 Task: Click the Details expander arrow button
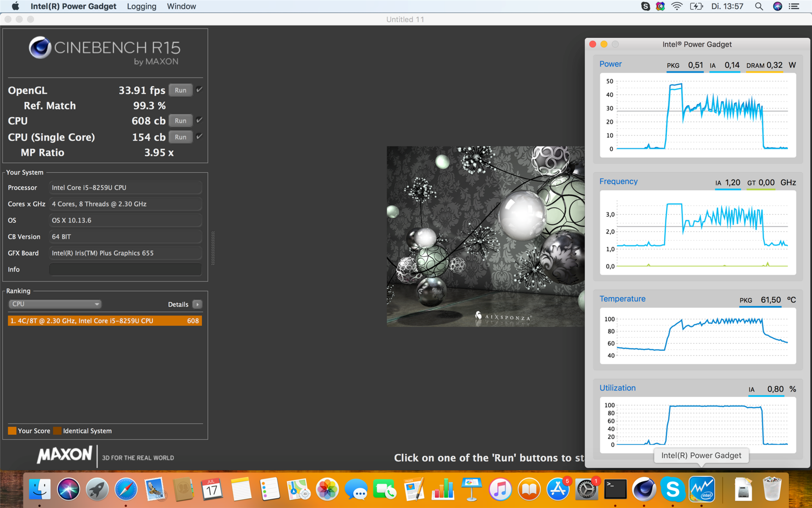pyautogui.click(x=198, y=304)
